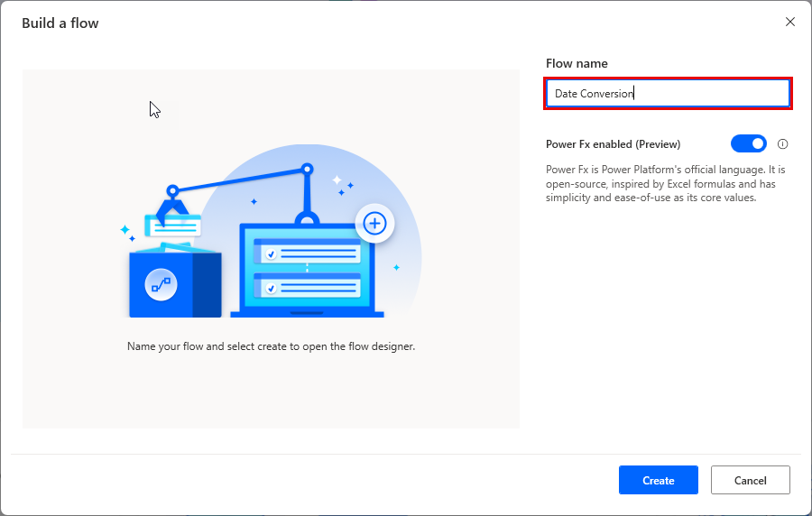Click the 'Flow name' label
This screenshot has width=812, height=516.
[577, 64]
